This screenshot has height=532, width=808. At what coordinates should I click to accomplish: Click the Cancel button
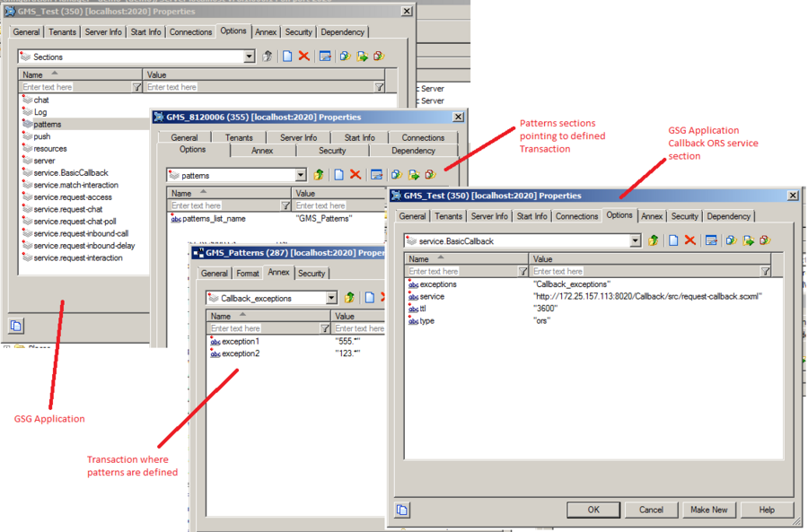pos(651,510)
